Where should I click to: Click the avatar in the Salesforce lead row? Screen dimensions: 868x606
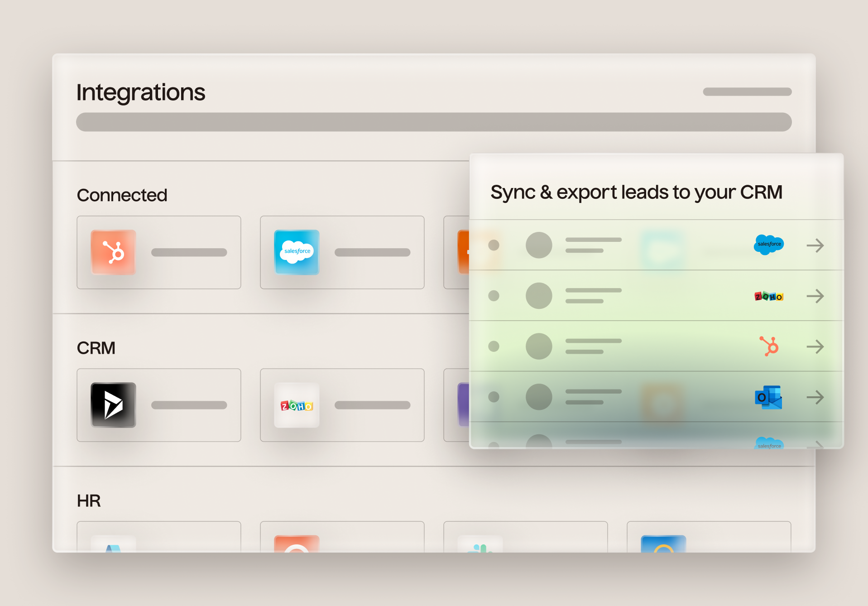point(539,245)
